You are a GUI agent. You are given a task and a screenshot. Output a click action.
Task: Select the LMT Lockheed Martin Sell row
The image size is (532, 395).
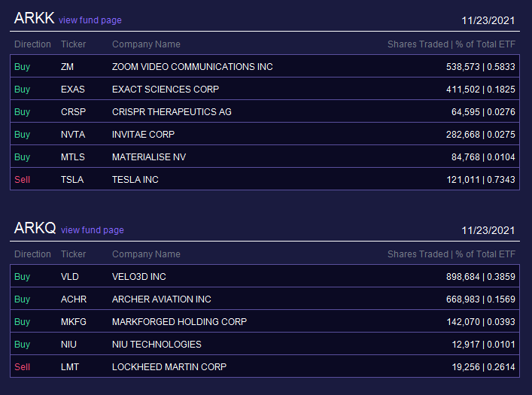pos(265,366)
